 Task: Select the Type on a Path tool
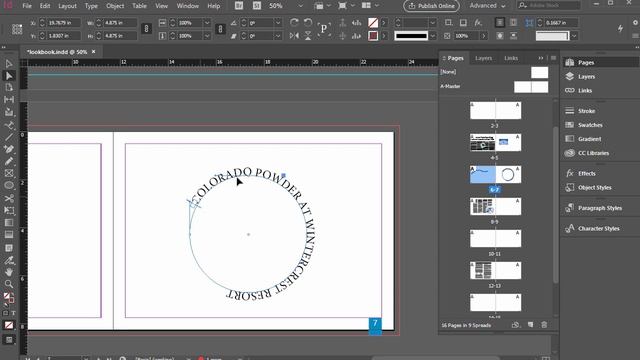9,125
